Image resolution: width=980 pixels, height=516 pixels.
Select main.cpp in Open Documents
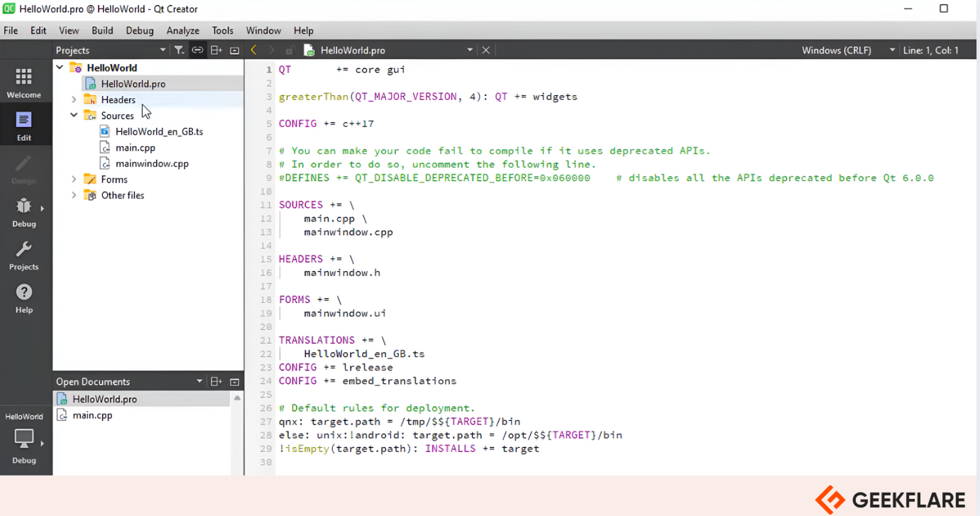92,415
